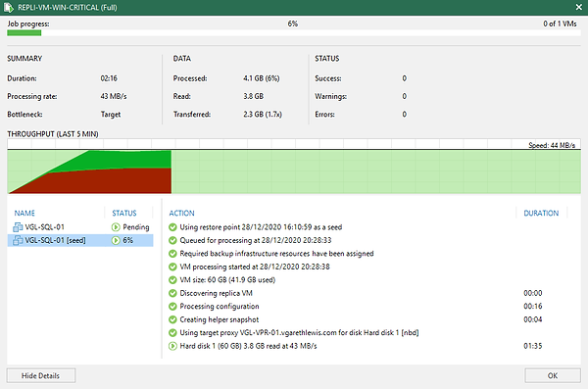Click the throughput graph area

click(x=294, y=167)
